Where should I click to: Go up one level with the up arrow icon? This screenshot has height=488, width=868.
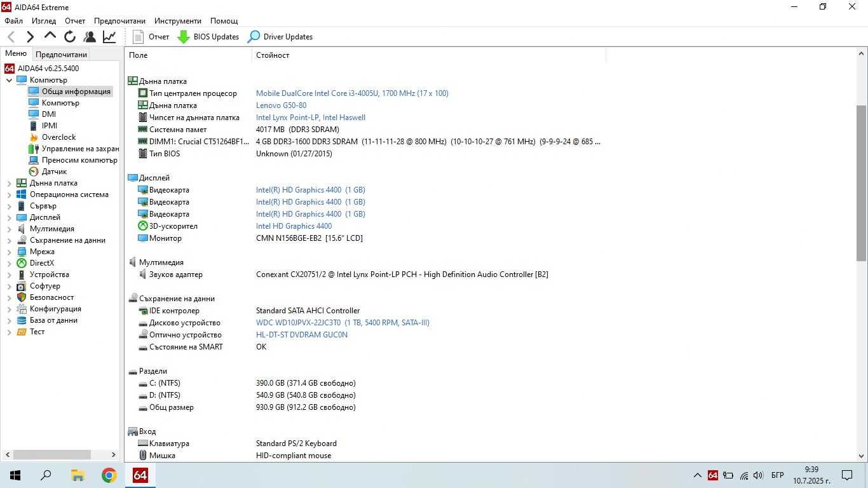click(50, 36)
